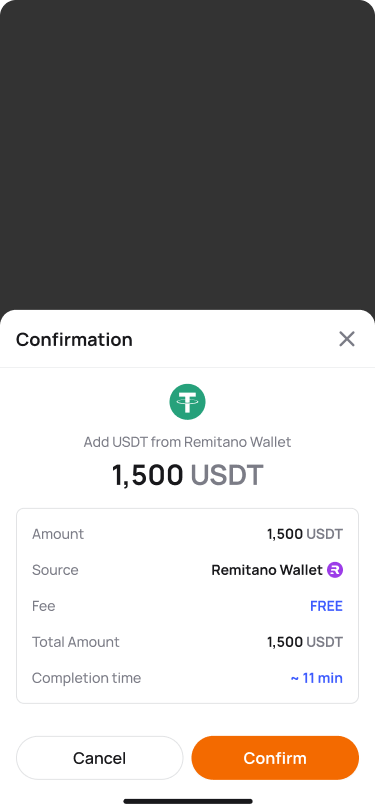Tap the home indicator bar at bottom

188,801
